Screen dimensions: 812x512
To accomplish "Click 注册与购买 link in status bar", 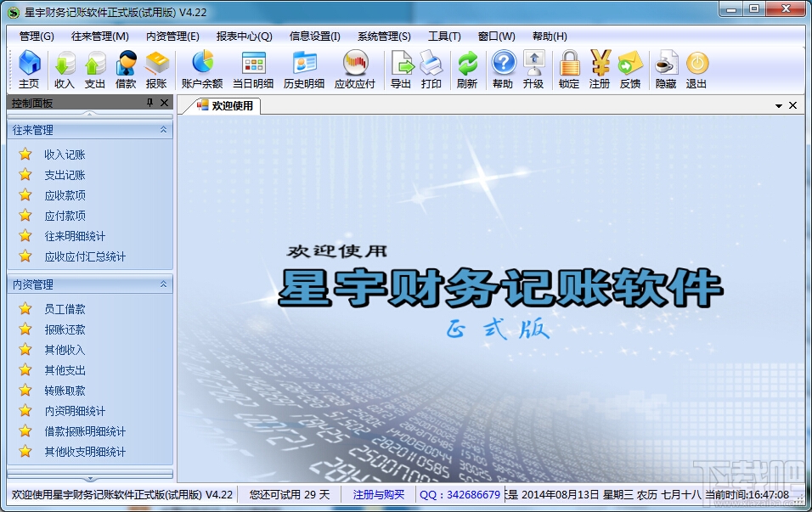I will [x=379, y=495].
